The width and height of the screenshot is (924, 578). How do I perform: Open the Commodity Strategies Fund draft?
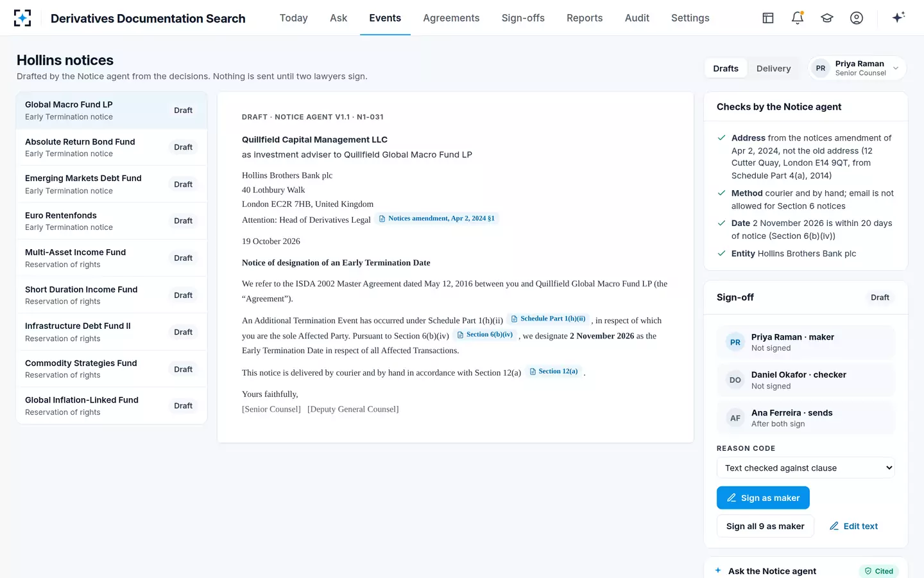point(112,369)
